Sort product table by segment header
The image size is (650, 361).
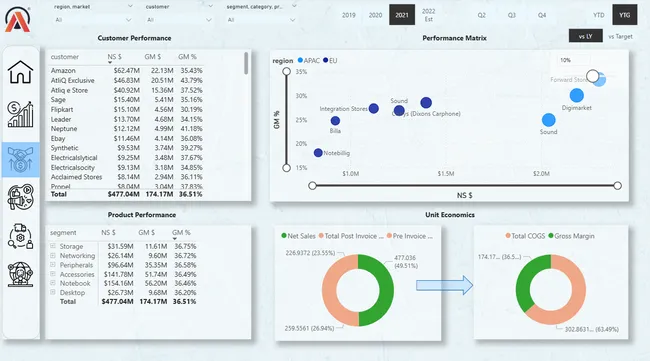pos(63,233)
